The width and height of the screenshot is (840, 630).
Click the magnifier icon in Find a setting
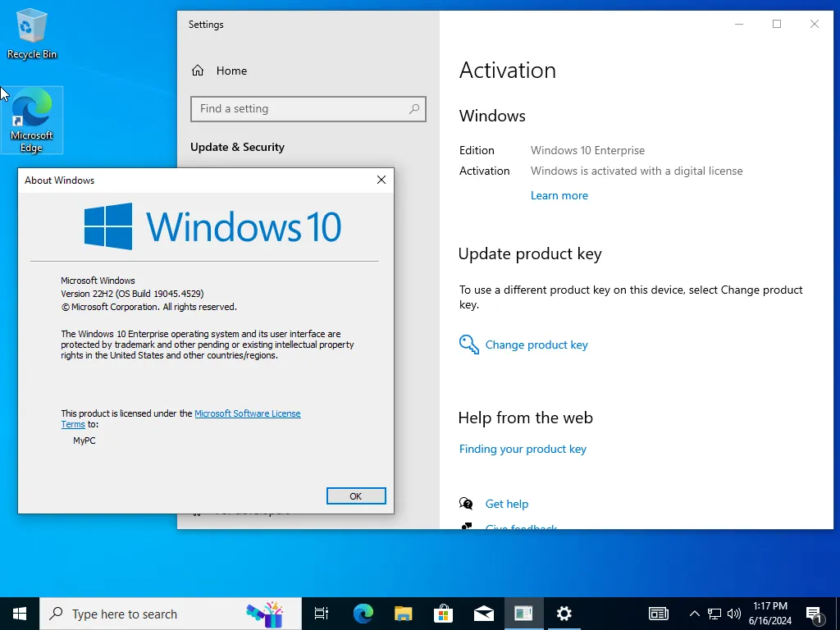pyautogui.click(x=414, y=109)
